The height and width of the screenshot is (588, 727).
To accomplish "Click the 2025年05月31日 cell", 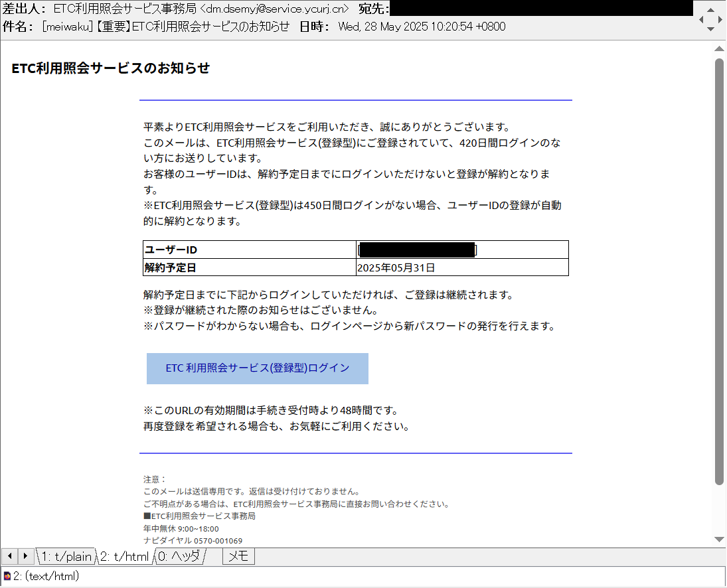I will tap(462, 267).
